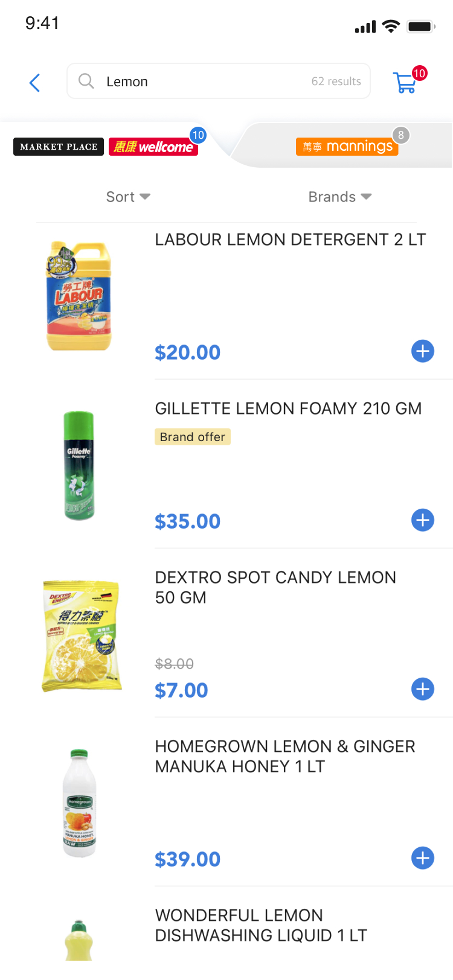Open Labour Lemon Detergent 2 LT product
The height and width of the screenshot is (980, 453).
pyautogui.click(x=290, y=240)
